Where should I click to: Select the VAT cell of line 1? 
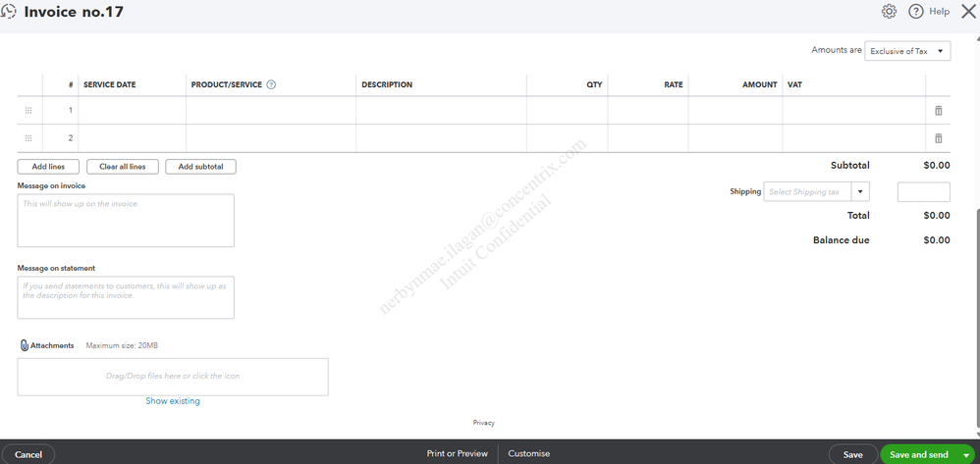click(x=853, y=111)
